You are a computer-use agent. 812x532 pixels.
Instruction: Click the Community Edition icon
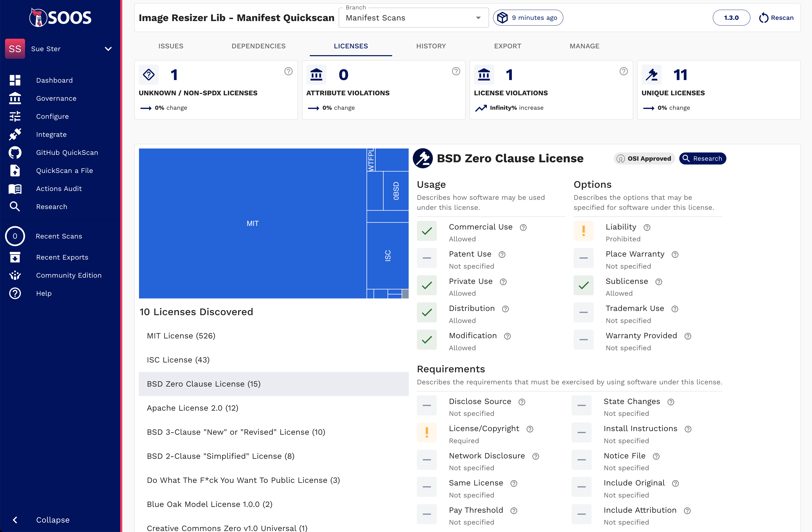pyautogui.click(x=15, y=275)
